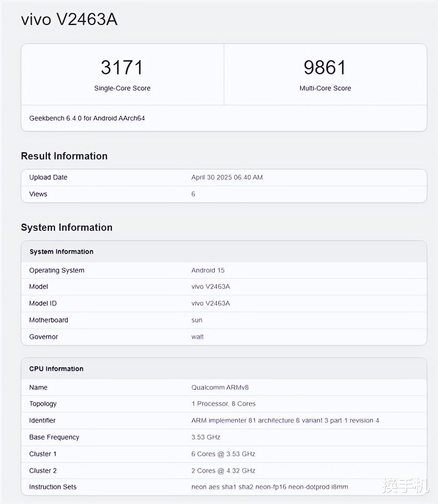The width and height of the screenshot is (438, 504).
Task: Select the Views count value 6
Action: pos(193,194)
